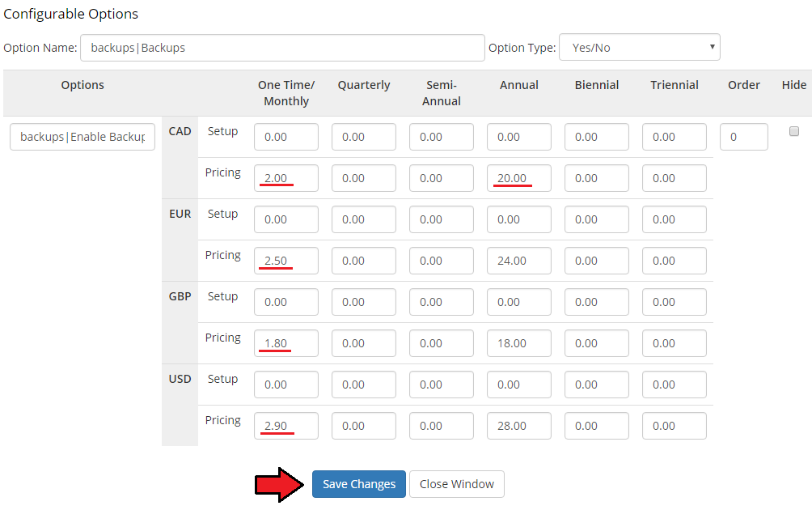Select USD monthly pricing field 2.90
This screenshot has height=510, width=812.
tap(286, 426)
